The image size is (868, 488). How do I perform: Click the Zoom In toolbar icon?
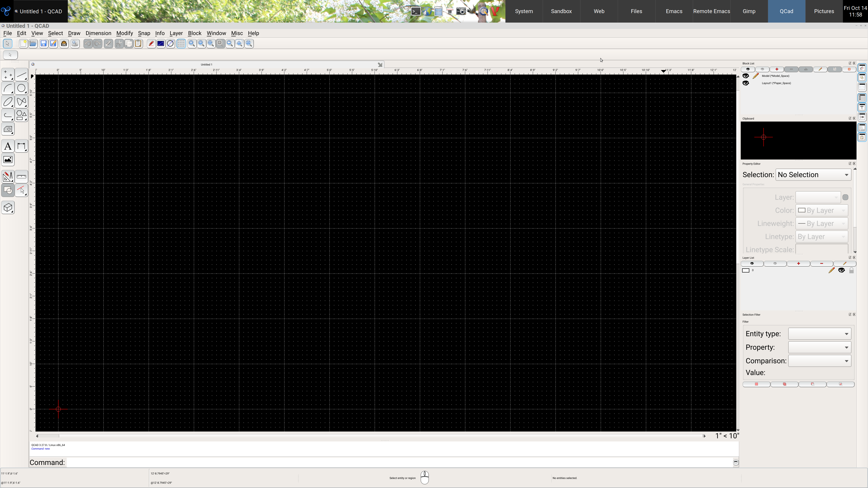click(192, 43)
